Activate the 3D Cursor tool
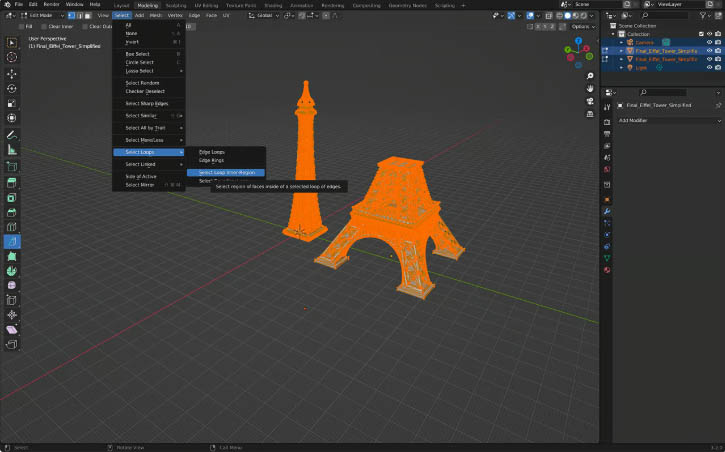 (x=12, y=58)
